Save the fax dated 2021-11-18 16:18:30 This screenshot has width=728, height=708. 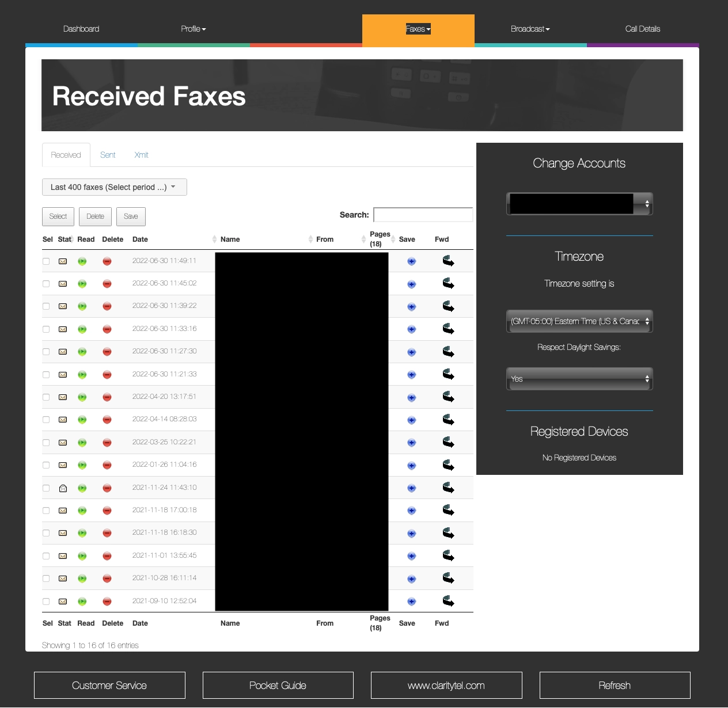coord(411,534)
